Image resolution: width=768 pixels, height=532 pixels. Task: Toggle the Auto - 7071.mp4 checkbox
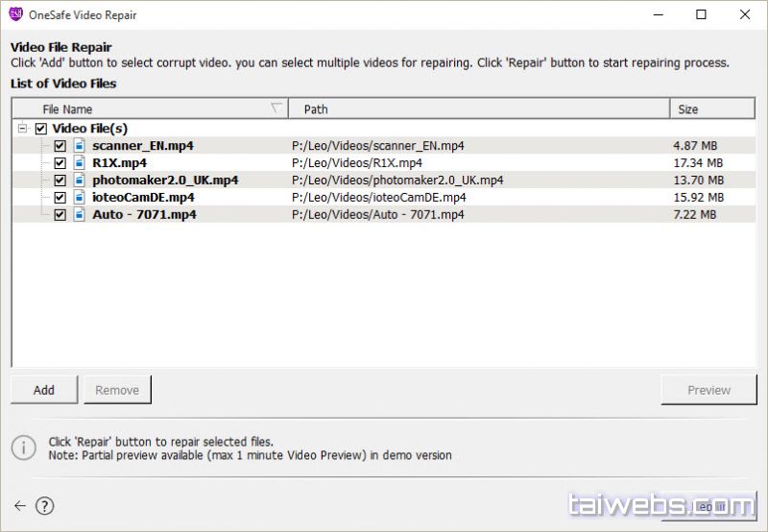[60, 215]
